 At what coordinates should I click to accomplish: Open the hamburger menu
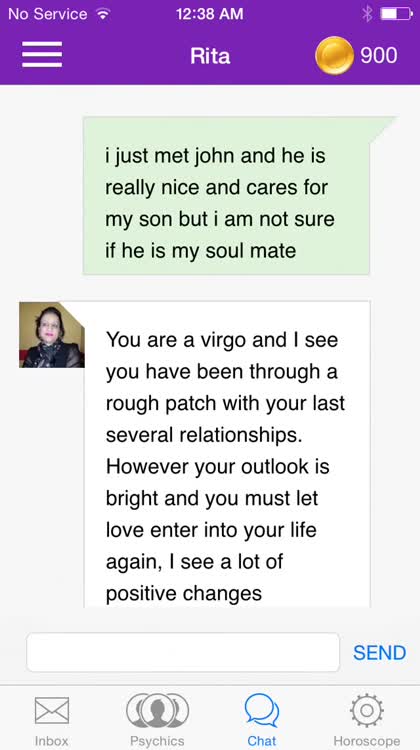[x=42, y=55]
